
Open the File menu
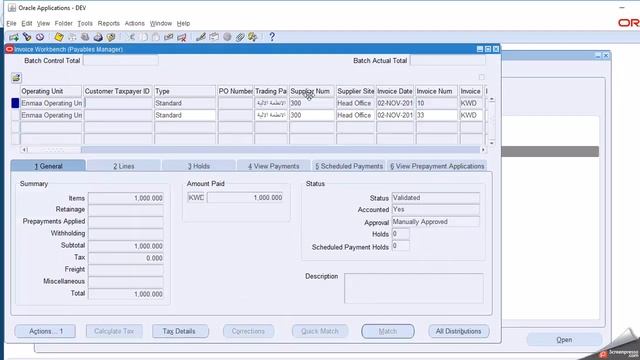[11, 24]
